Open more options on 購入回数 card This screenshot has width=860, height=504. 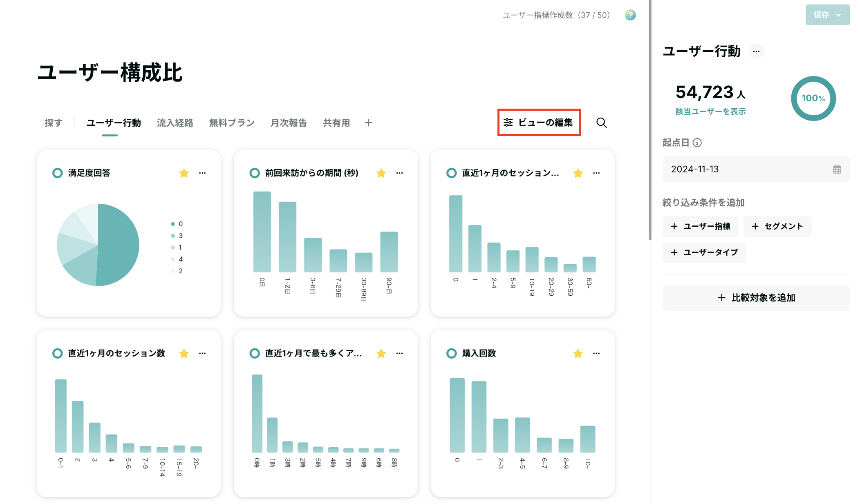(x=596, y=353)
